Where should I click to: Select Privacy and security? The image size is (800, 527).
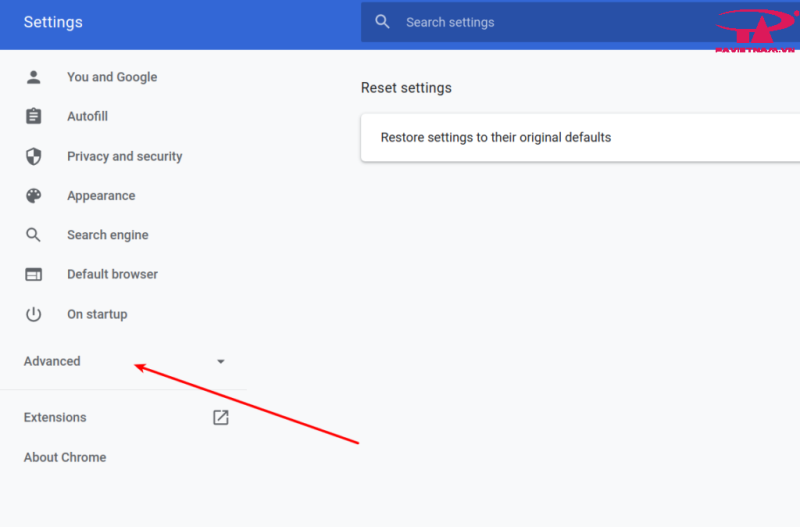click(x=124, y=156)
